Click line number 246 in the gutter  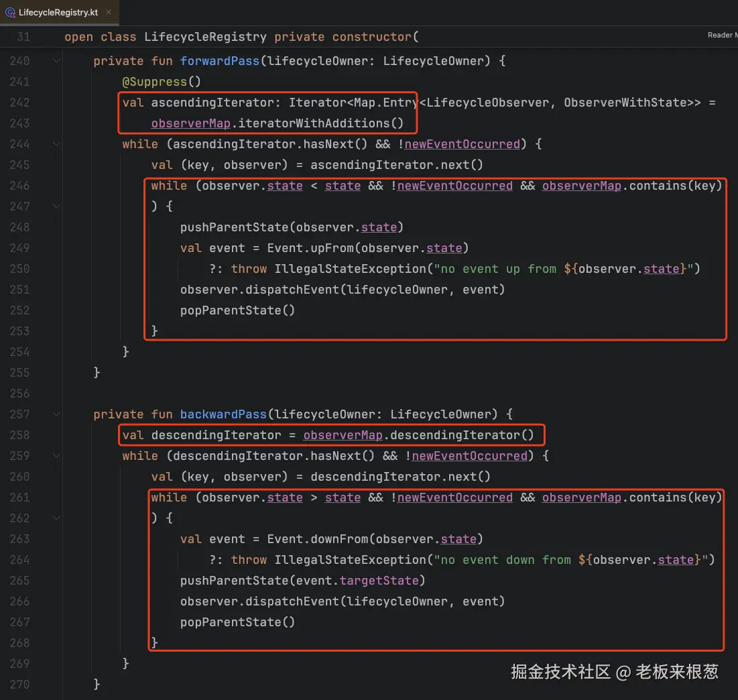point(19,186)
